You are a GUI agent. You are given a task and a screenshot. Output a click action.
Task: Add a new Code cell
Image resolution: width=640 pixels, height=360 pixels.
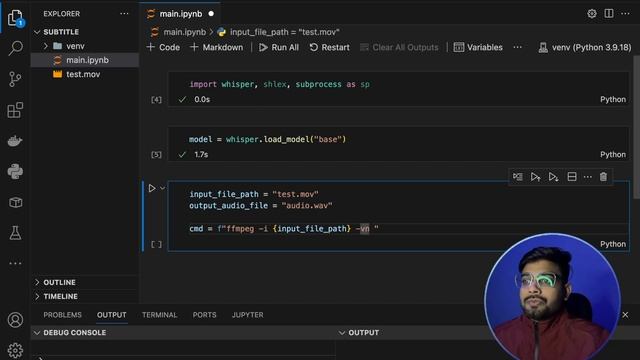(x=163, y=47)
